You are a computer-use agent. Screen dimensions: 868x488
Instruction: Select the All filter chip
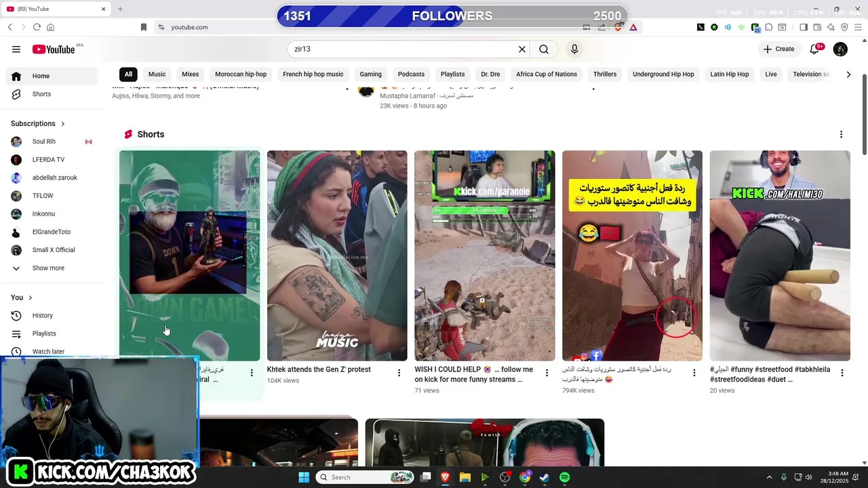pos(128,74)
